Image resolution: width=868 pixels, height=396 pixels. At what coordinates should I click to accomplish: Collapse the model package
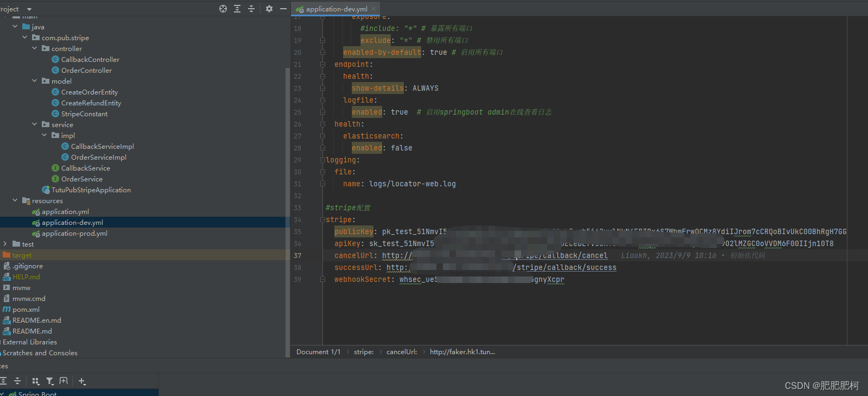34,81
